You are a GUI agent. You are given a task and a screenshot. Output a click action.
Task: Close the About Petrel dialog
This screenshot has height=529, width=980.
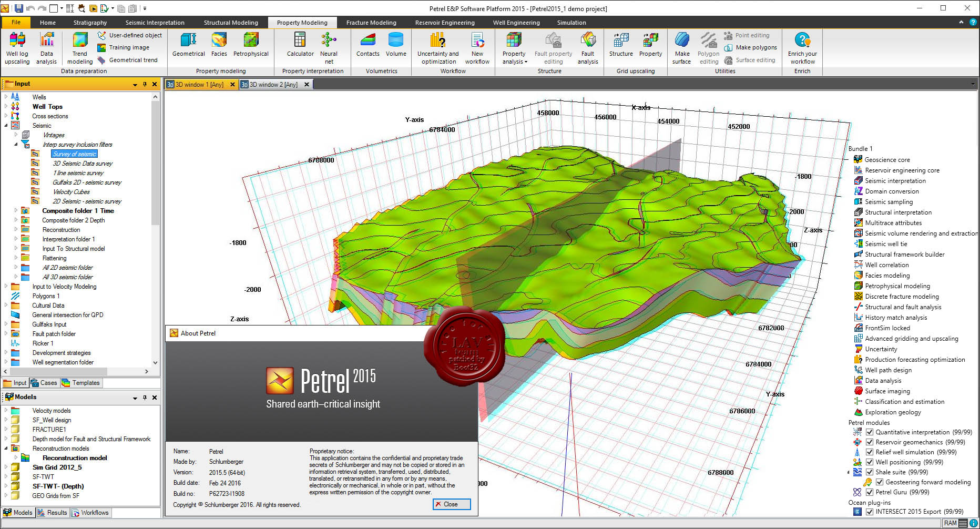[452, 504]
